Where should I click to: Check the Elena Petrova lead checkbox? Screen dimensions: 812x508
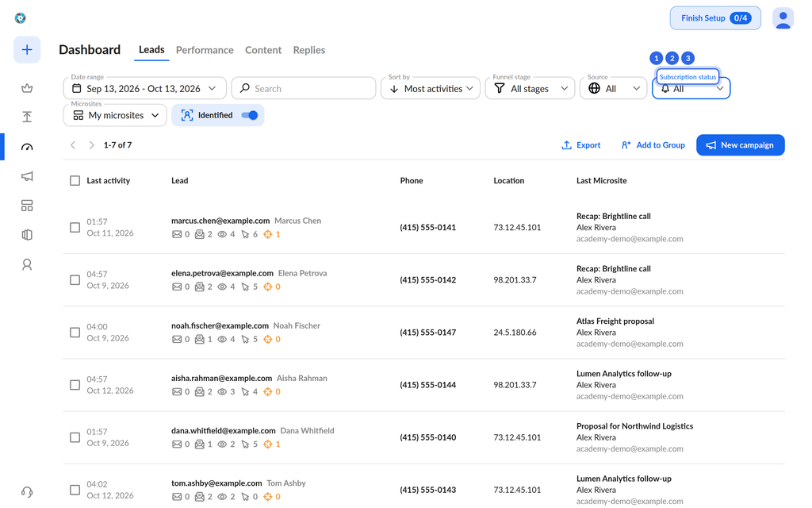(x=75, y=280)
